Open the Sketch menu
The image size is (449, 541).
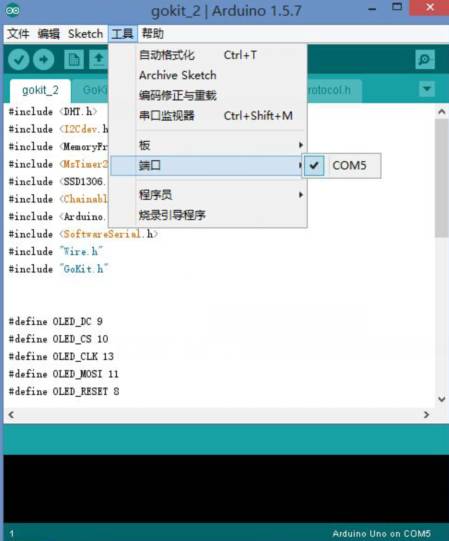(x=85, y=34)
